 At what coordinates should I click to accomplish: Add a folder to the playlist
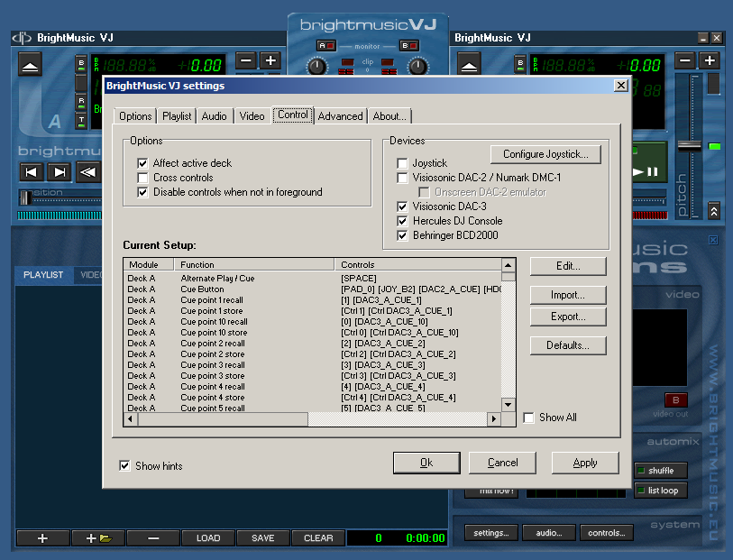pos(98,538)
